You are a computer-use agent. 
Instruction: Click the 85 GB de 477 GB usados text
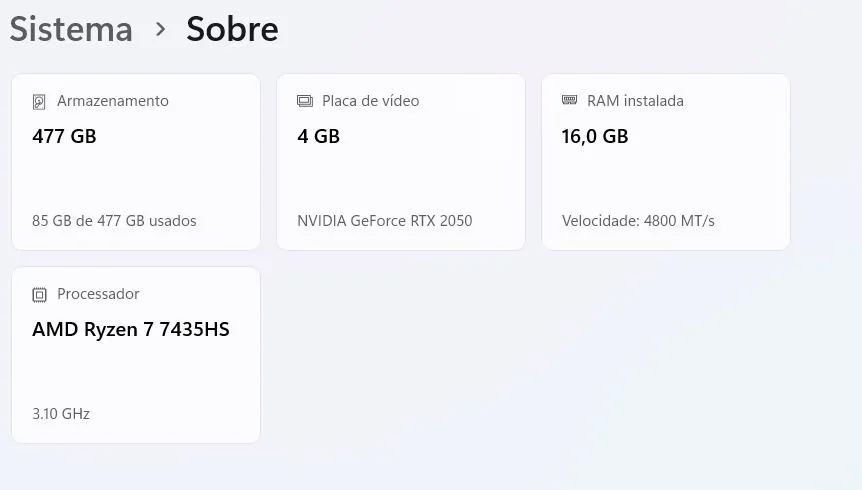pos(114,221)
